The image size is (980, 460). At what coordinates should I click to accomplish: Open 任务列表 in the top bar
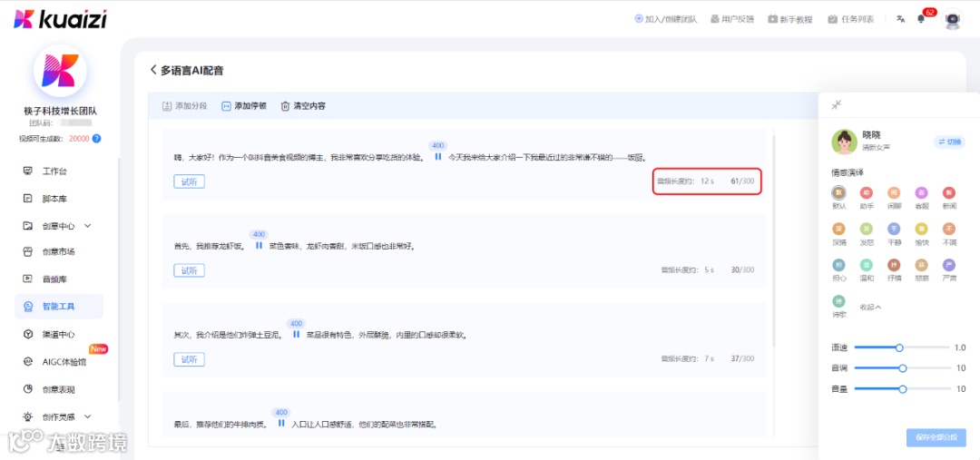coord(850,19)
